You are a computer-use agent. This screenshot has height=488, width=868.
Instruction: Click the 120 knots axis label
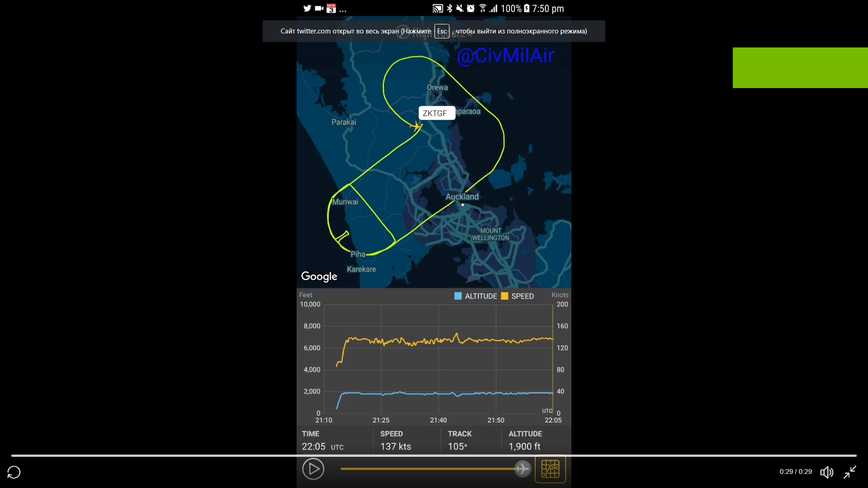pyautogui.click(x=562, y=348)
